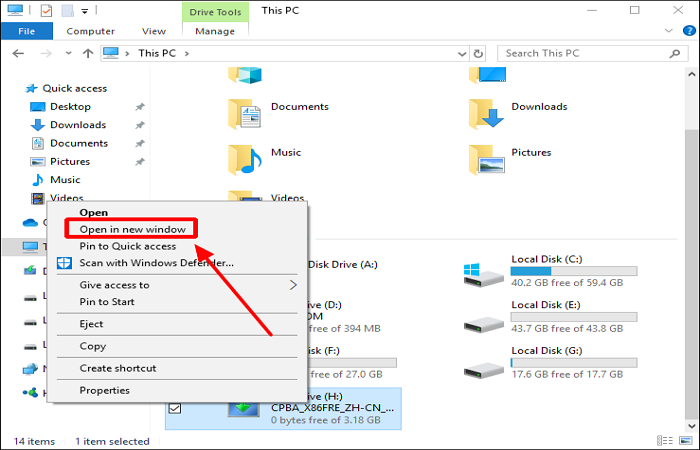The height and width of the screenshot is (450, 700).
Task: Open the Pictures folder icon in main pane
Action: pyautogui.click(x=486, y=160)
